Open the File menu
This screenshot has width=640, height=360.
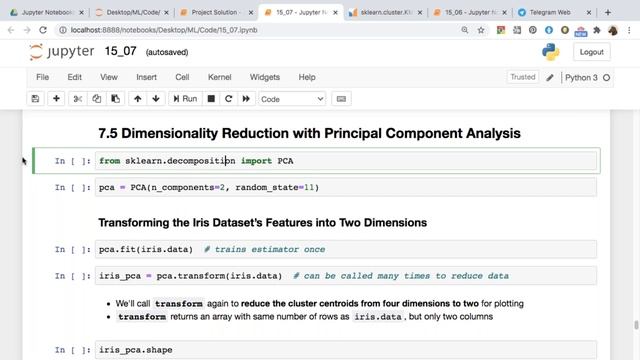point(42,77)
